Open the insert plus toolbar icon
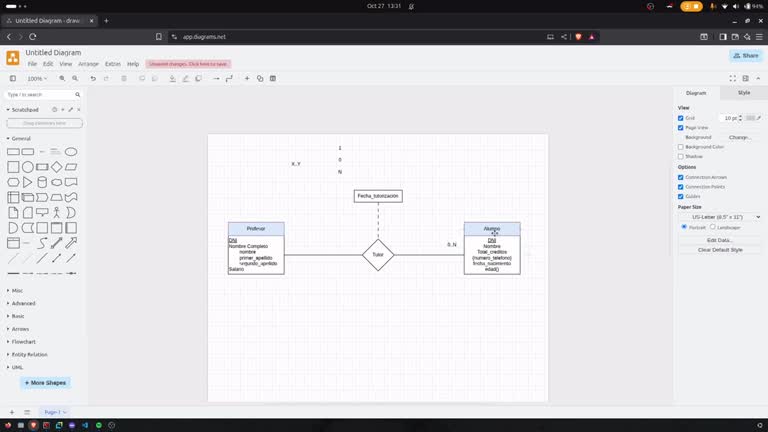Image resolution: width=768 pixels, height=432 pixels. coord(247,78)
